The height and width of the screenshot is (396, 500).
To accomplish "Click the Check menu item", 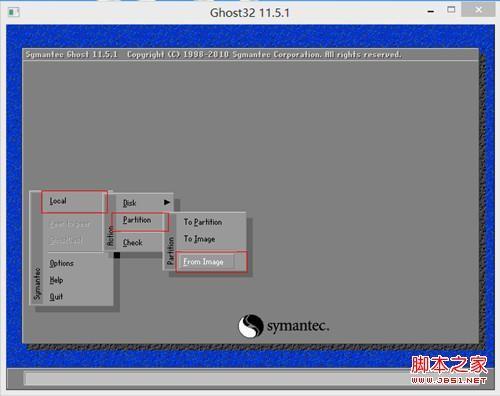I will point(133,242).
